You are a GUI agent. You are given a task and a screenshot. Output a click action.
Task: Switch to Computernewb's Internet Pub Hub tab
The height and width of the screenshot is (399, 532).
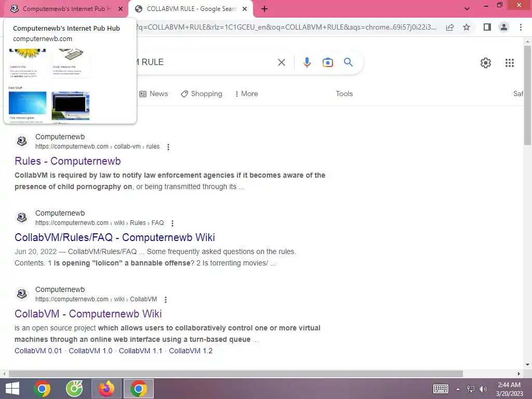tap(66, 9)
